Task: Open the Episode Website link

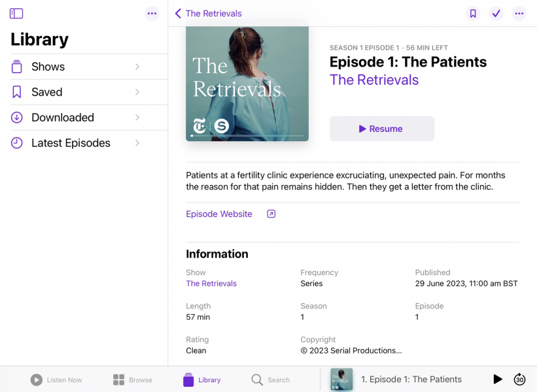Action: click(219, 214)
